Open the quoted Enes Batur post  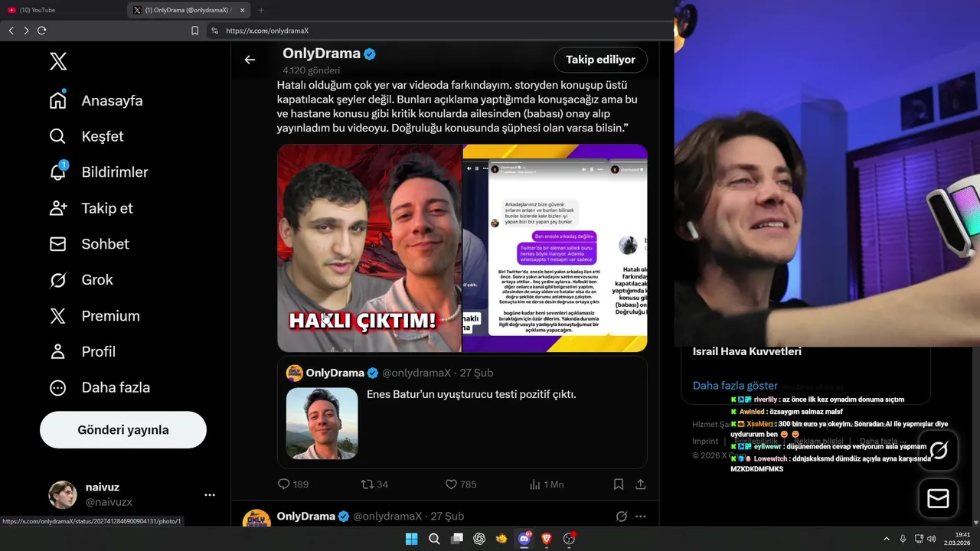point(462,412)
